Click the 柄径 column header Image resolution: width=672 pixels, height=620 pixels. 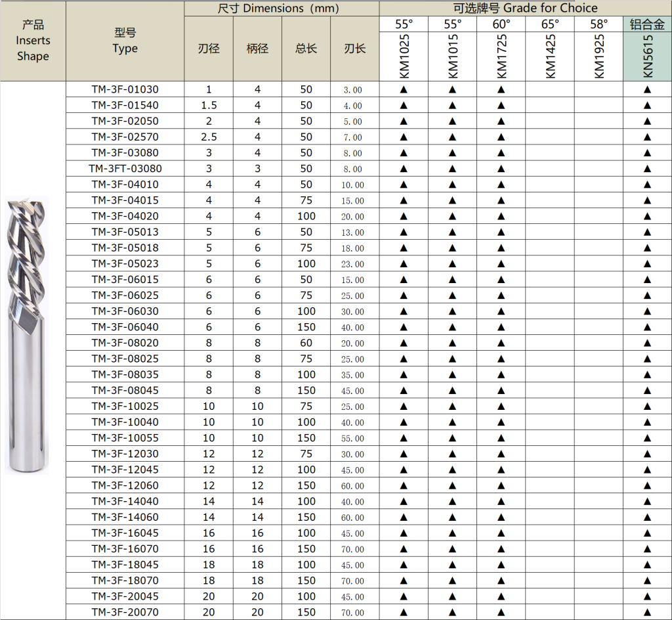(257, 49)
